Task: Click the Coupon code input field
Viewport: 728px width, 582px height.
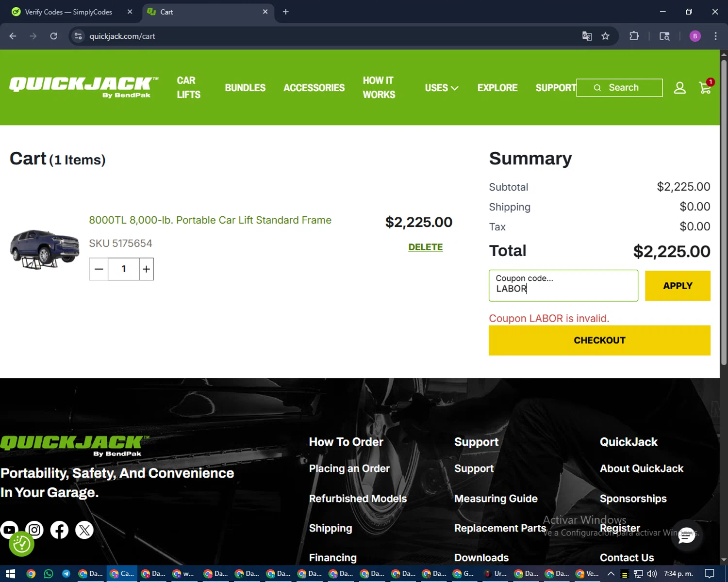Action: point(563,286)
